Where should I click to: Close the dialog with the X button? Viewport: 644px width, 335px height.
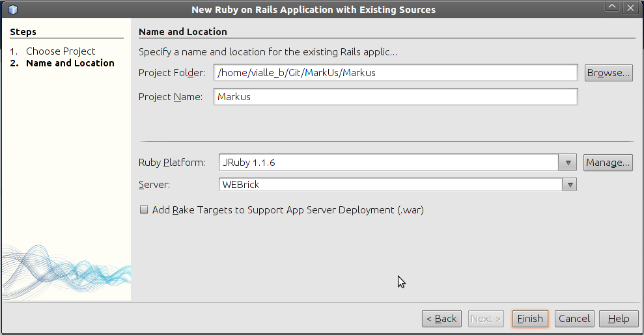click(x=630, y=7)
